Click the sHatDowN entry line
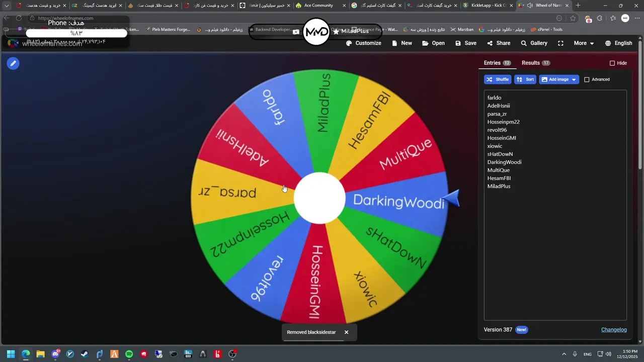 pyautogui.click(x=500, y=154)
